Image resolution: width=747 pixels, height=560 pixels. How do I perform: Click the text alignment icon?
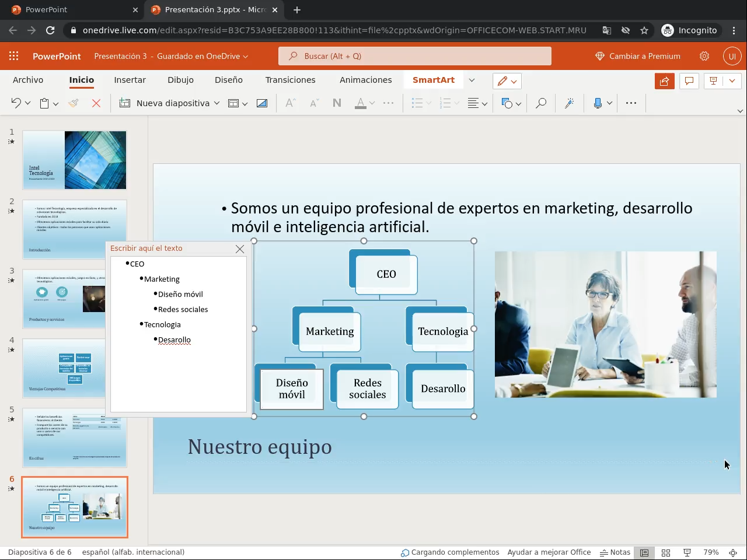click(x=473, y=103)
